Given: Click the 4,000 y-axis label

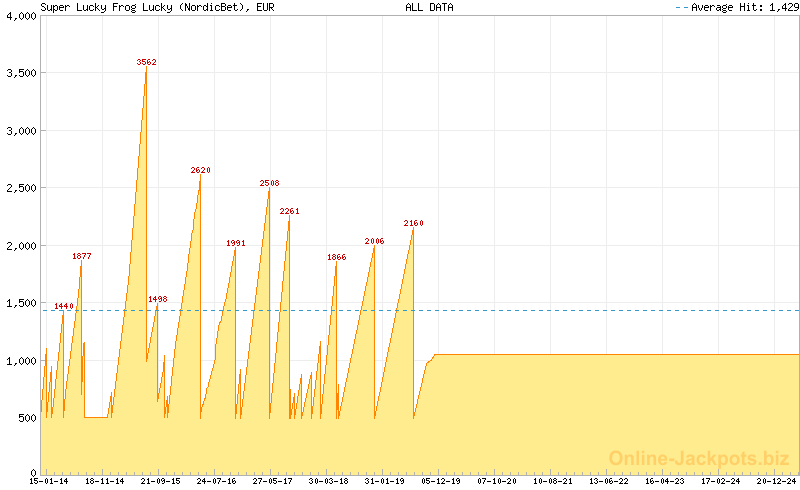Looking at the screenshot, I should point(21,16).
